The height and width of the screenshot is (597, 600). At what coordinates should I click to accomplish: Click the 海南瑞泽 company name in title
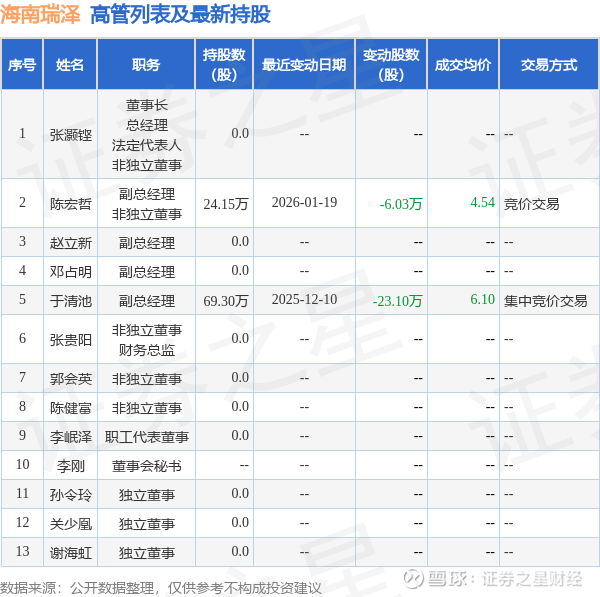pos(41,14)
